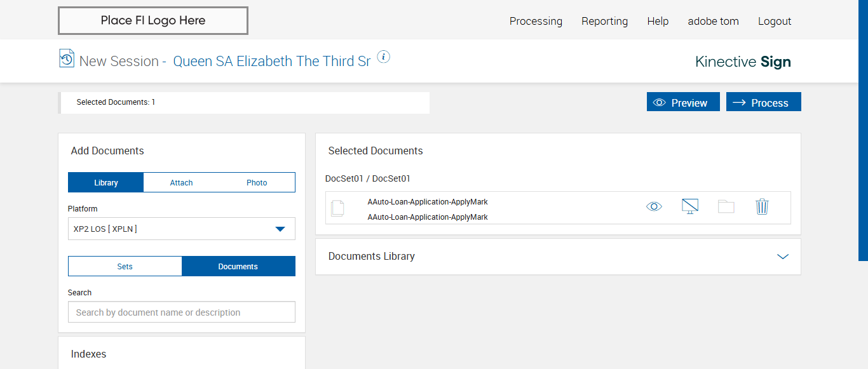The height and width of the screenshot is (369, 868).
Task: Click the crossed-out monitor icon in the document row
Action: (x=689, y=206)
